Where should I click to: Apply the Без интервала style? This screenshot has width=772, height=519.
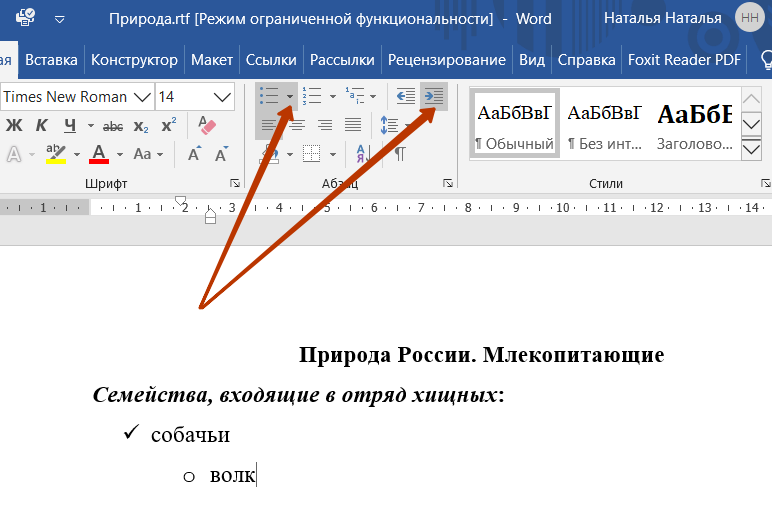605,124
